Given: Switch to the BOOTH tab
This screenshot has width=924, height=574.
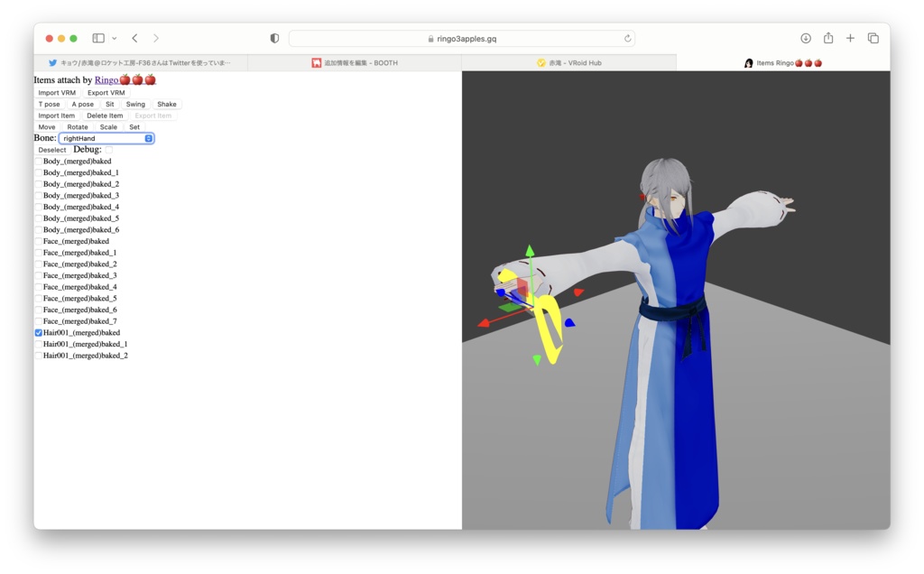Looking at the screenshot, I should point(355,62).
